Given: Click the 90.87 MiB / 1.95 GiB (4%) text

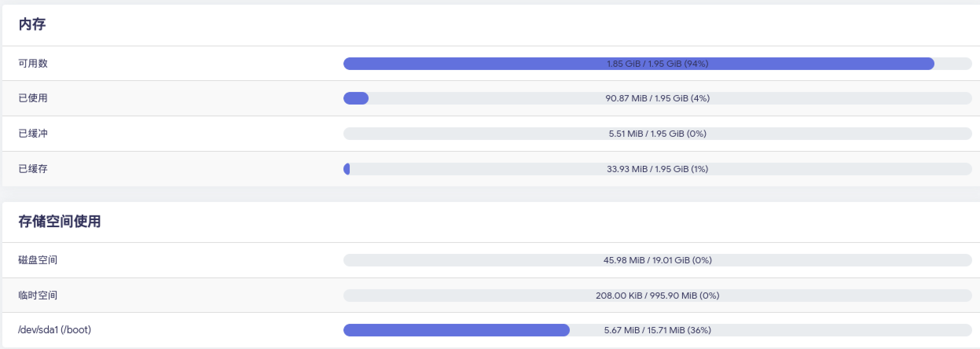Looking at the screenshot, I should pos(657,98).
